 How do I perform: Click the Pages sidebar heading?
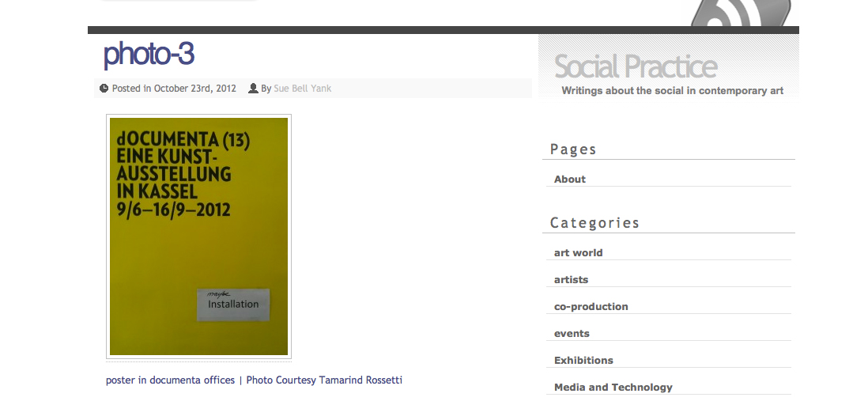click(x=573, y=149)
